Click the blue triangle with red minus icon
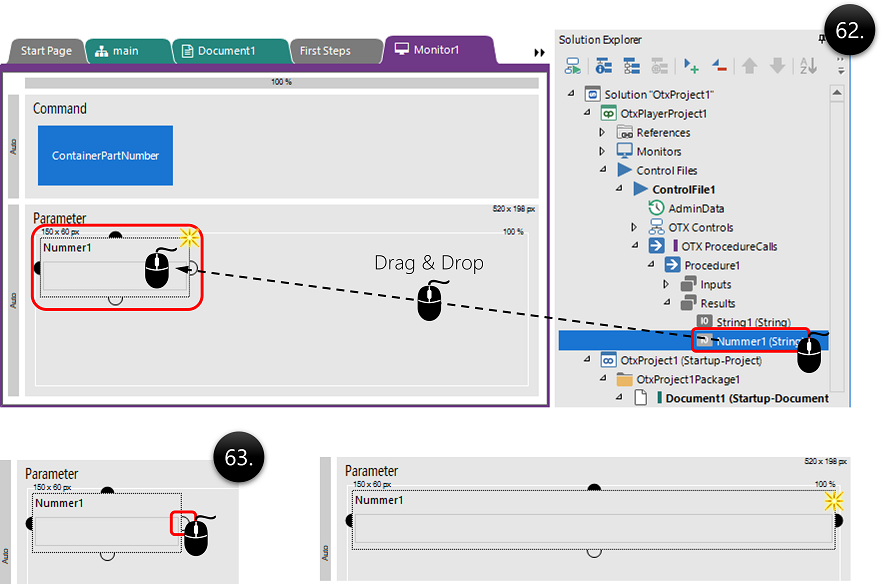Viewport: 884px width, 584px height. pos(720,66)
